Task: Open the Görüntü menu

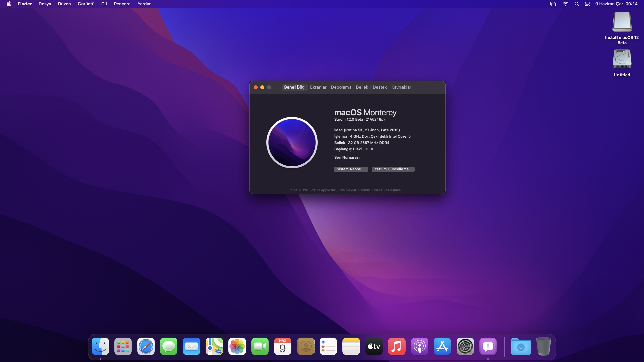Action: [x=86, y=4]
